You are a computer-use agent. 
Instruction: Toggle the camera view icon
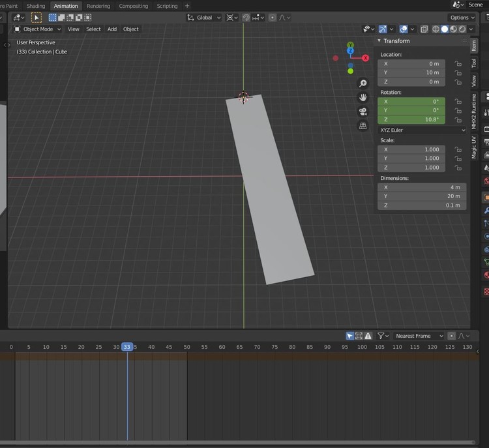click(x=363, y=112)
